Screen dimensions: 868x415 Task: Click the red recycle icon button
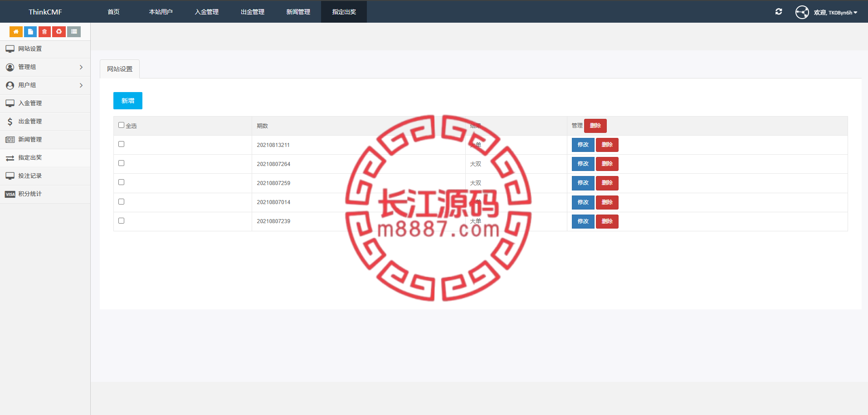point(59,32)
